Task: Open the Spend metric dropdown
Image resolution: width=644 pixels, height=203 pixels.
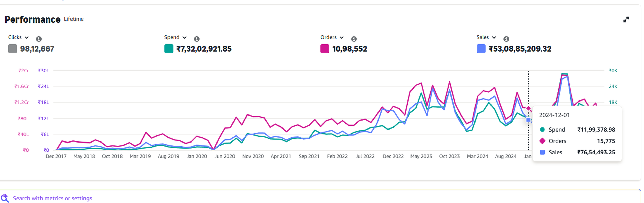Action: tap(175, 37)
